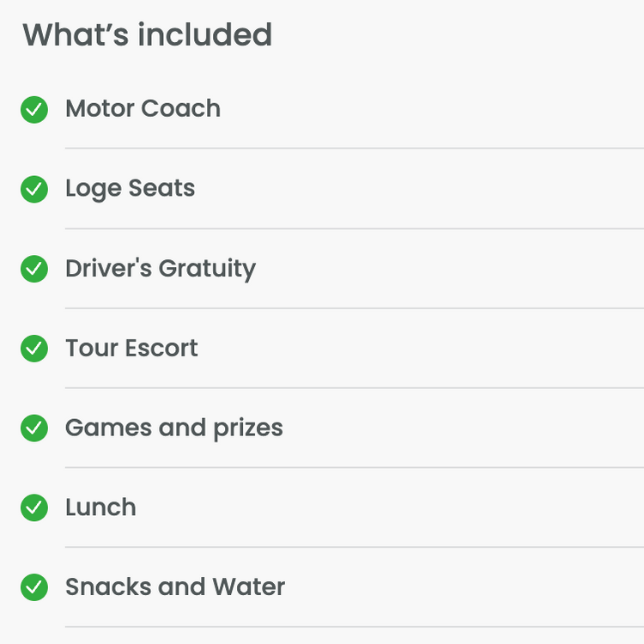Click the separator under Driver's Gratuity
This screenshot has width=644, height=644.
click(x=355, y=308)
